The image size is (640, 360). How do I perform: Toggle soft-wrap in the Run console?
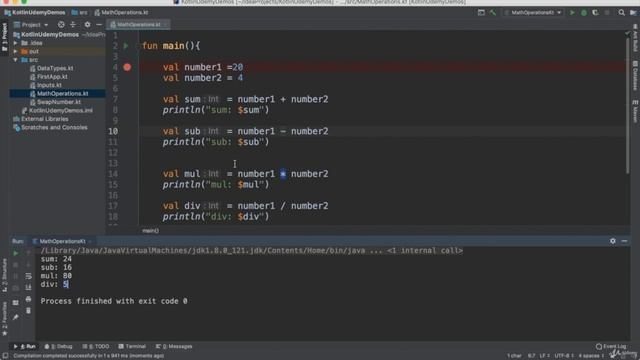click(28, 276)
